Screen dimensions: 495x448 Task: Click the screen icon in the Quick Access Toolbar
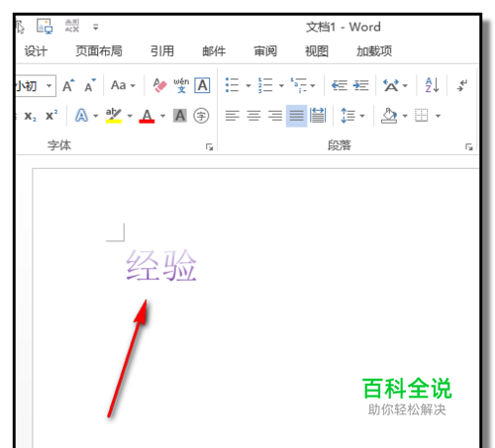pos(45,27)
